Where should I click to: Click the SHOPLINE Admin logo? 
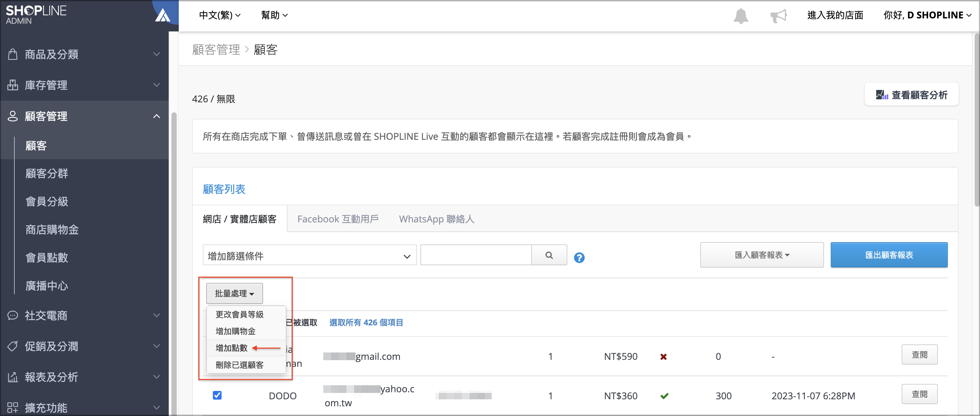[x=36, y=14]
